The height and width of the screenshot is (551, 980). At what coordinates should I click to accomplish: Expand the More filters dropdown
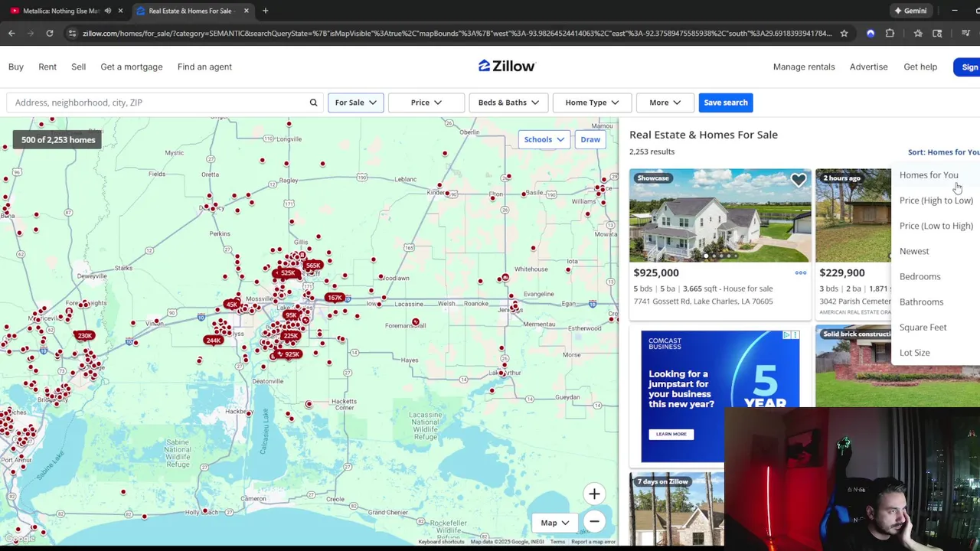[x=665, y=103]
